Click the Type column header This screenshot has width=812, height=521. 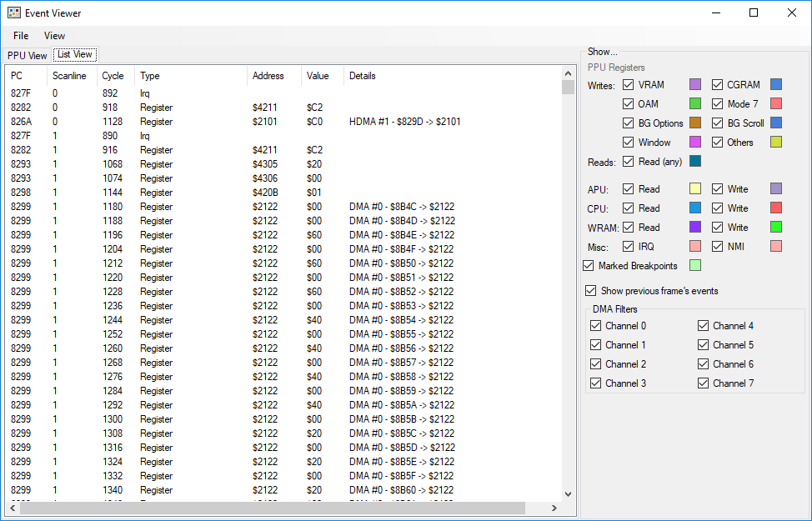(x=191, y=76)
